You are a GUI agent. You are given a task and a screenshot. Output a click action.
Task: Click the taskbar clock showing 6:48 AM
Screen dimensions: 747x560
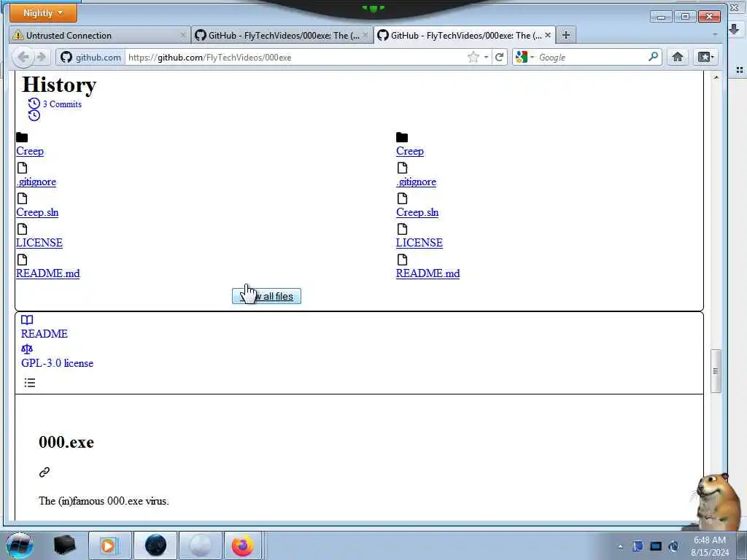coord(710,546)
